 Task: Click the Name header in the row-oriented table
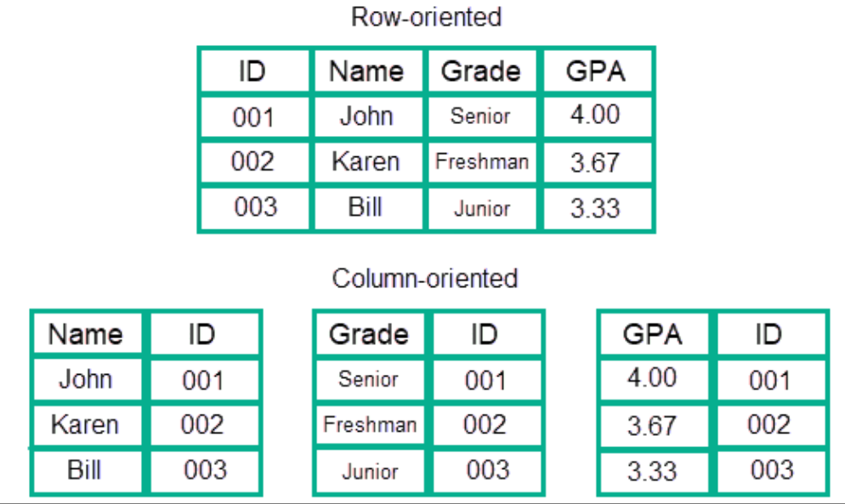coord(366,71)
